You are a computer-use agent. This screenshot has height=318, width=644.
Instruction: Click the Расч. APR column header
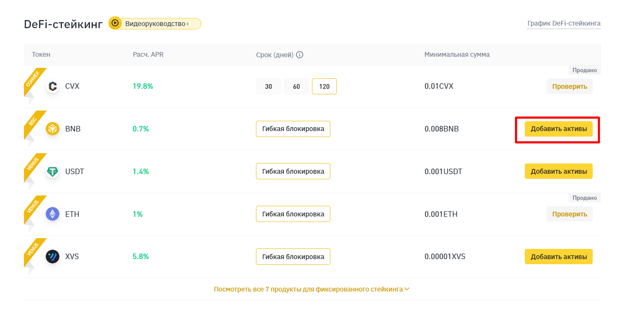148,55
